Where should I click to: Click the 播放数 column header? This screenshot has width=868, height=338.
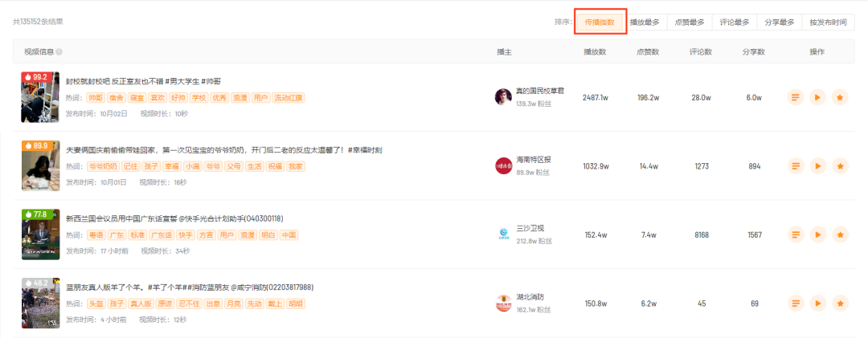click(595, 52)
